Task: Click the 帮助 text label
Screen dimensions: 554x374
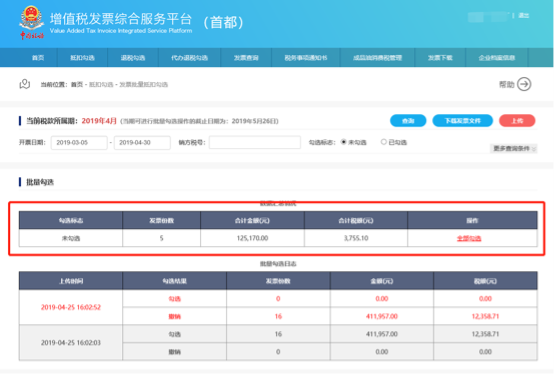Action: (507, 84)
